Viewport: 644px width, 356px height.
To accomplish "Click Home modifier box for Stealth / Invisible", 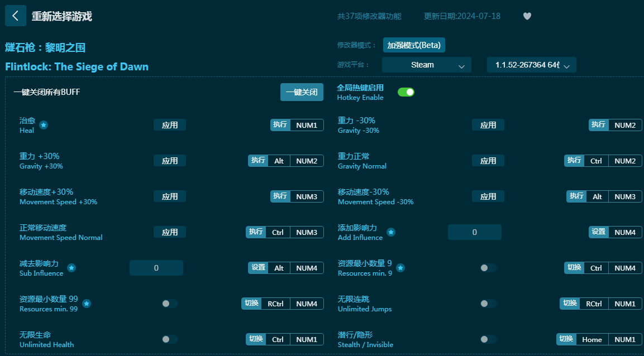I will [x=592, y=339].
